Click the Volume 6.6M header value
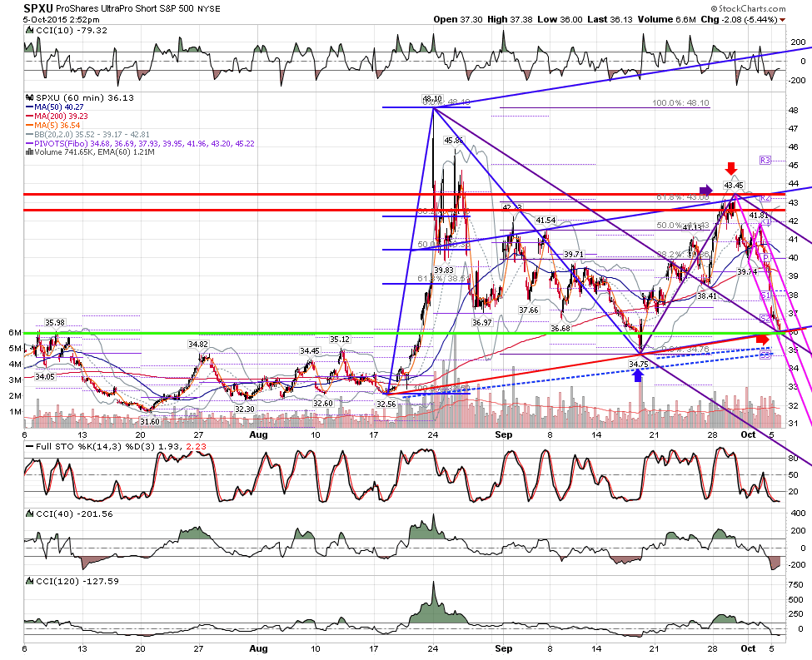The height and width of the screenshot is (660, 812). click(666, 20)
